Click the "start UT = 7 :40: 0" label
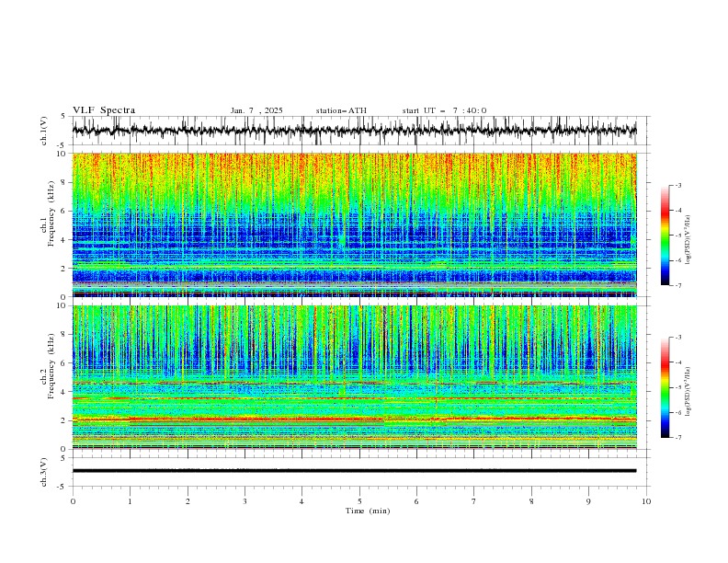The image size is (728, 563). (x=444, y=110)
